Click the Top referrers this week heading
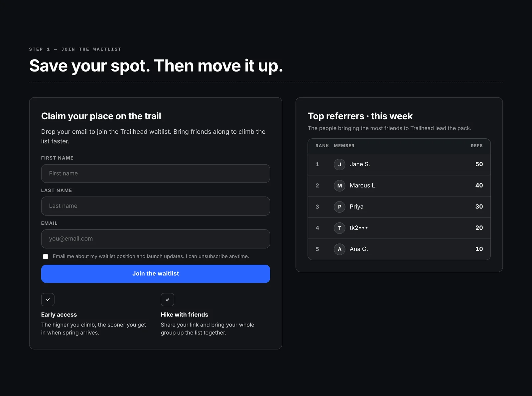 [360, 116]
